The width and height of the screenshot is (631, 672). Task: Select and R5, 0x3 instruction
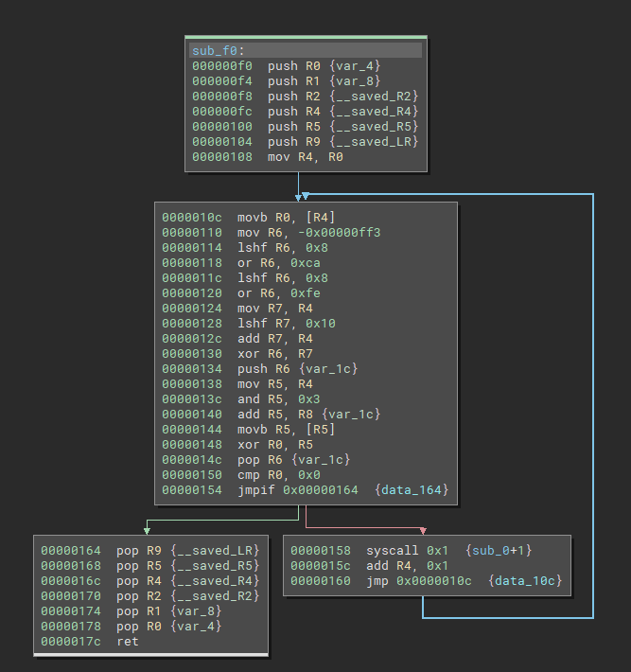point(240,399)
